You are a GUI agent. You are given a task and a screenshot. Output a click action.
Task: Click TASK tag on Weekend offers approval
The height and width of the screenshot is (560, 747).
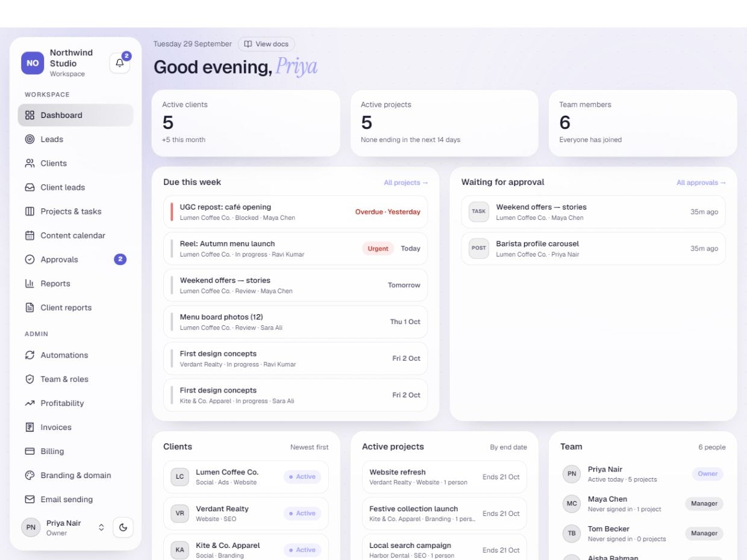click(x=479, y=212)
